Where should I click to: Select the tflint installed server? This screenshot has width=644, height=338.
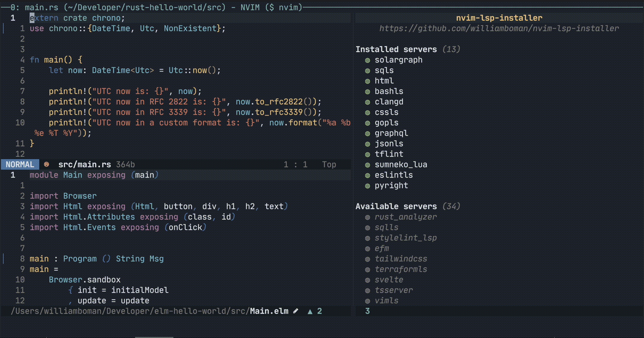[389, 154]
